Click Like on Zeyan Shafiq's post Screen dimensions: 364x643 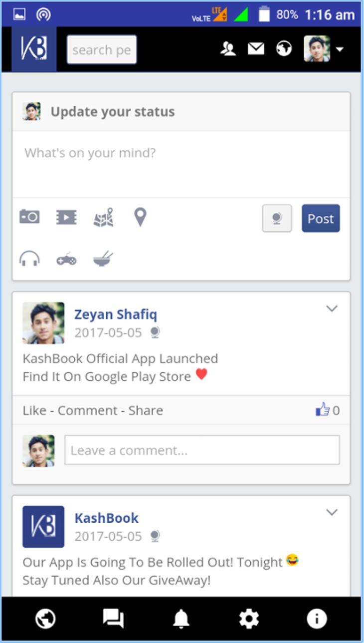coord(35,410)
